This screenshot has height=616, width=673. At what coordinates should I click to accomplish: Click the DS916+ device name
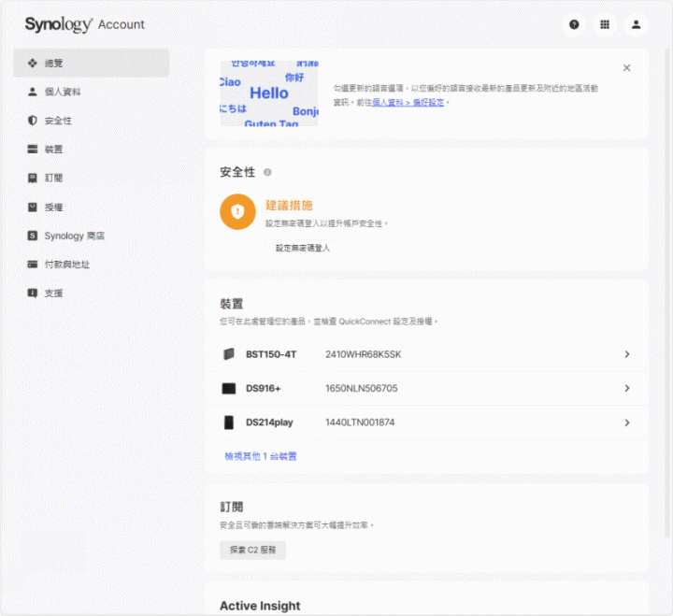263,388
